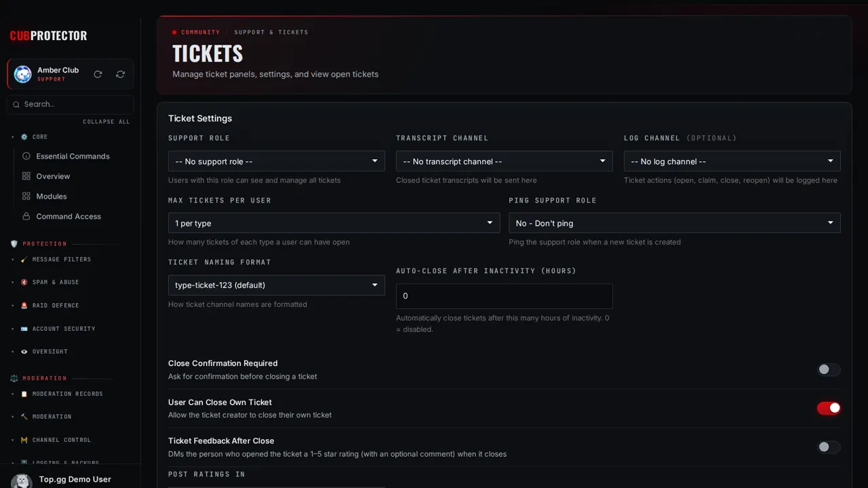Image resolution: width=868 pixels, height=488 pixels.
Task: Click the eye icon for Oversight
Action: (24, 352)
